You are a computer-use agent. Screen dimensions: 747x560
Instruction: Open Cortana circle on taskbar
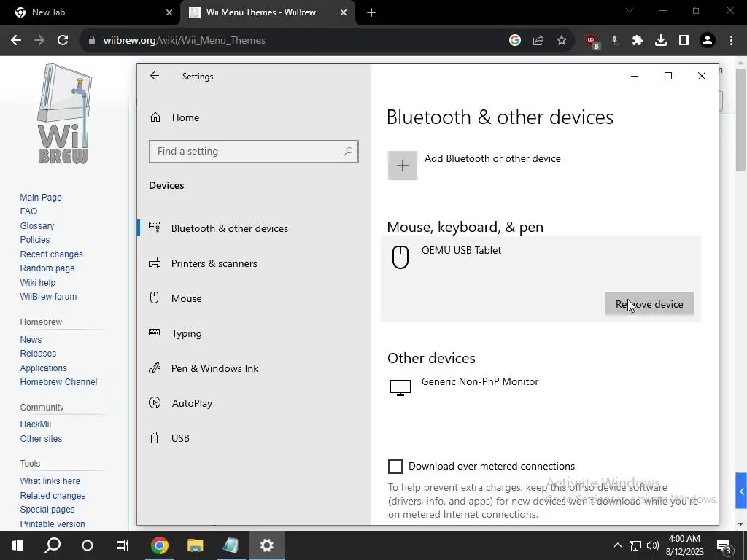[x=88, y=545]
